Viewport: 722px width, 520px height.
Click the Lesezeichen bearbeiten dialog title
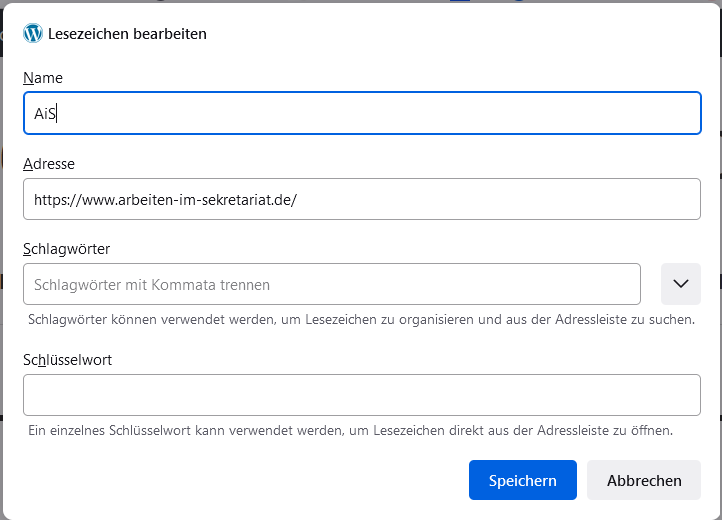(128, 34)
